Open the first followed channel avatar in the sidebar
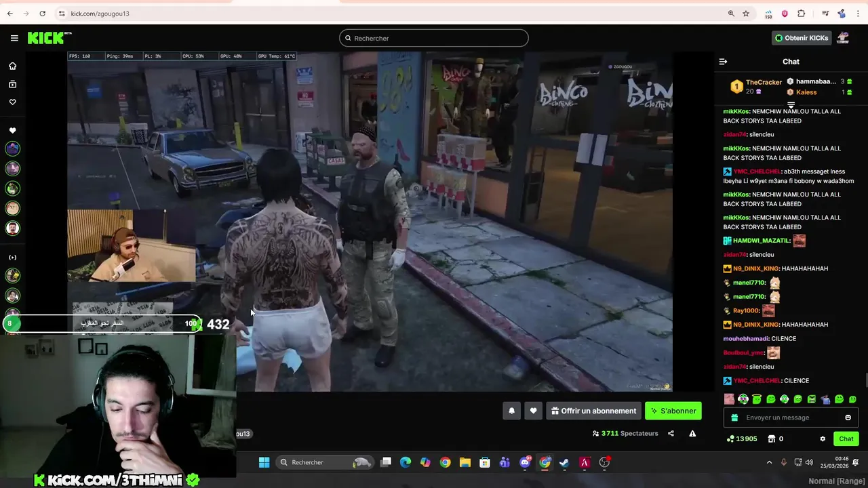 pos(12,148)
